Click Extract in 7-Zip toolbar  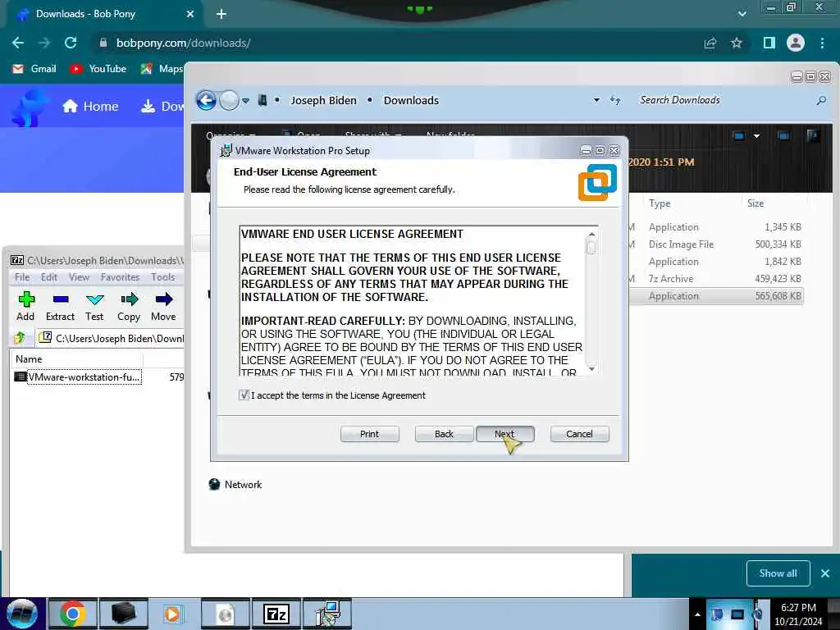click(60, 307)
